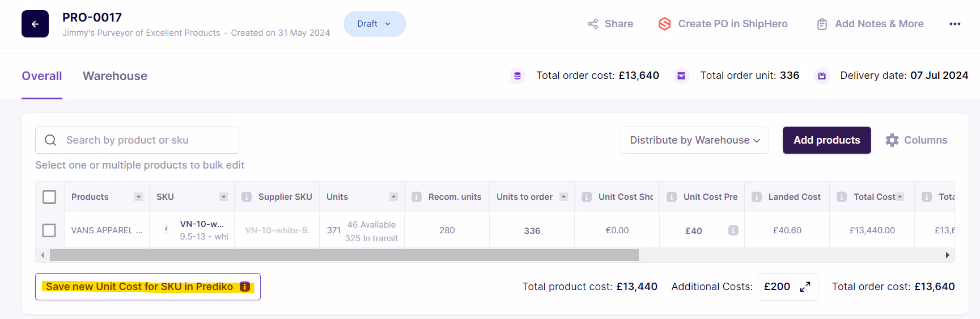This screenshot has width=980, height=319.
Task: Click the Add products button
Action: 826,140
